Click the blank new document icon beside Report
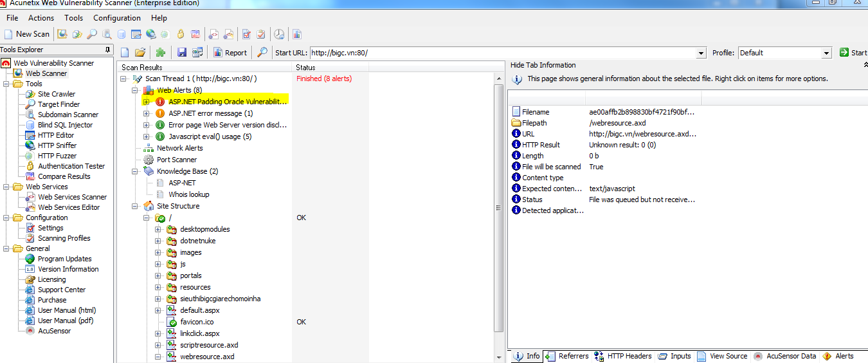Viewport: 868px width, 363px height. pos(125,53)
